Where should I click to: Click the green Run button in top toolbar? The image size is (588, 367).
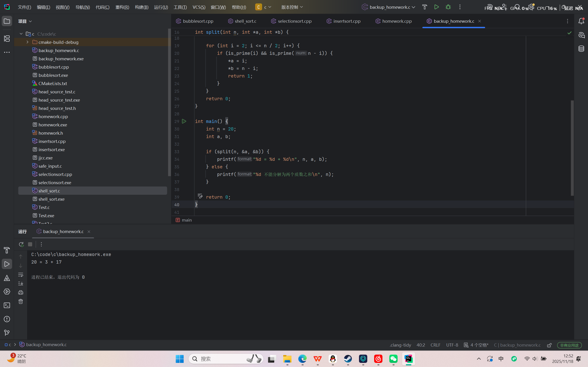coord(436,7)
